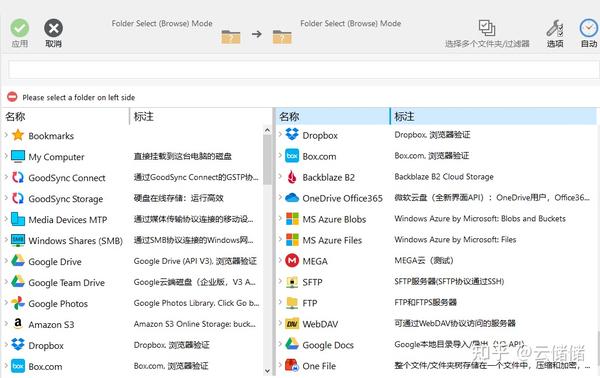Viewport: 600px width, 378px height.
Task: Expand the SFTP entry arrow
Action: [280, 281]
